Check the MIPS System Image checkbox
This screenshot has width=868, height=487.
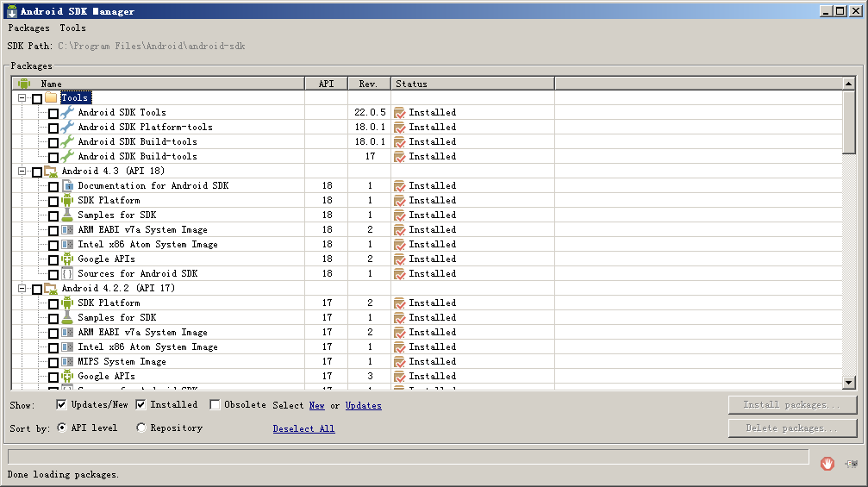[x=53, y=363]
